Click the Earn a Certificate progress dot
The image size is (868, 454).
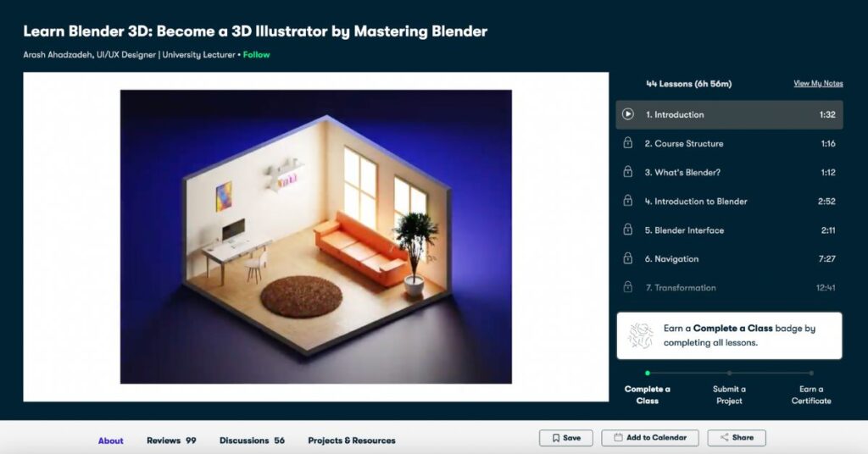(811, 374)
